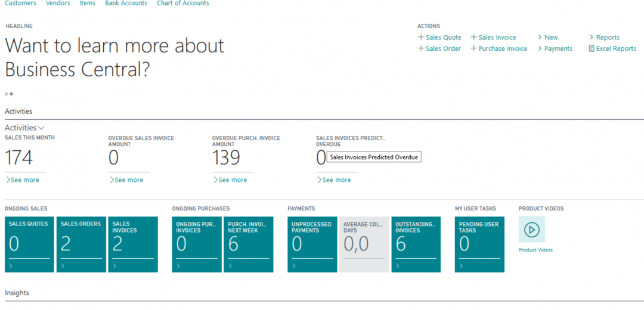The image size is (644, 310).
Task: Click See more under Sales This Month
Action: point(23,180)
